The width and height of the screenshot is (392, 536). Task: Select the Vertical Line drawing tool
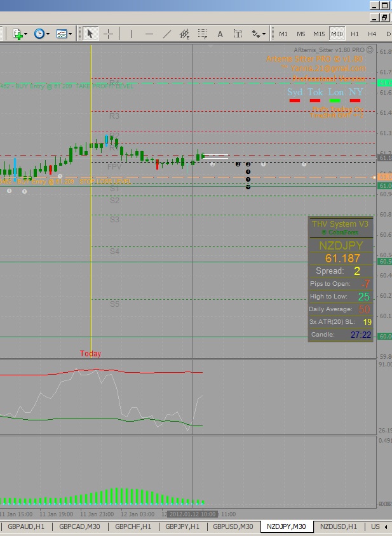(x=131, y=34)
